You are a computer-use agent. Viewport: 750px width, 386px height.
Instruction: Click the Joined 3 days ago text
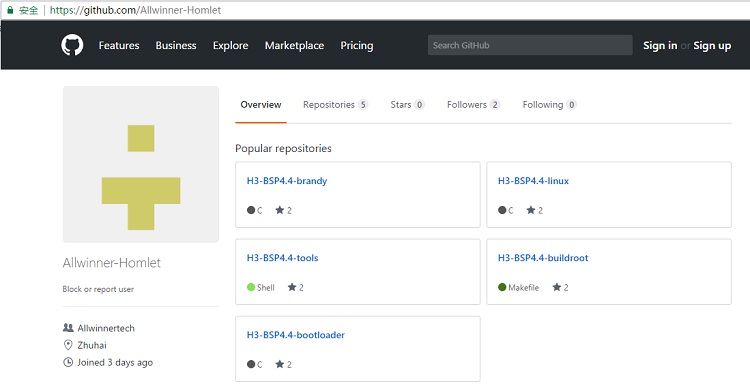click(x=115, y=362)
